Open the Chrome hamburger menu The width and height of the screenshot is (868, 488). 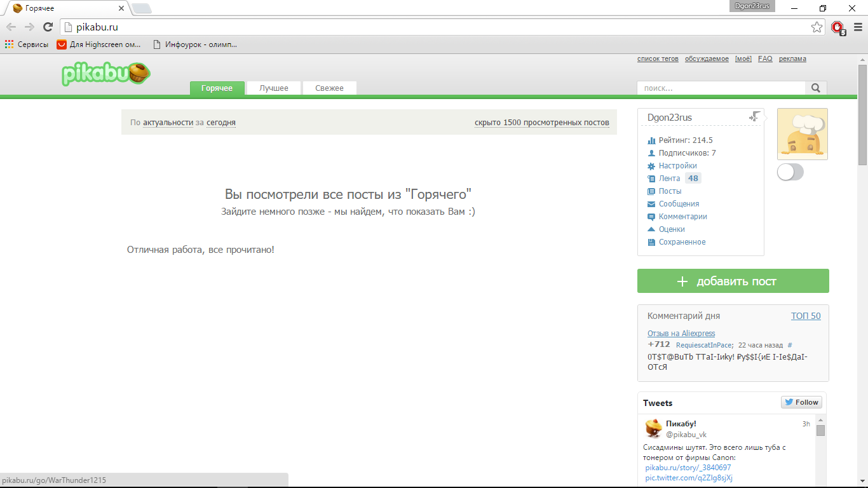pos(858,27)
